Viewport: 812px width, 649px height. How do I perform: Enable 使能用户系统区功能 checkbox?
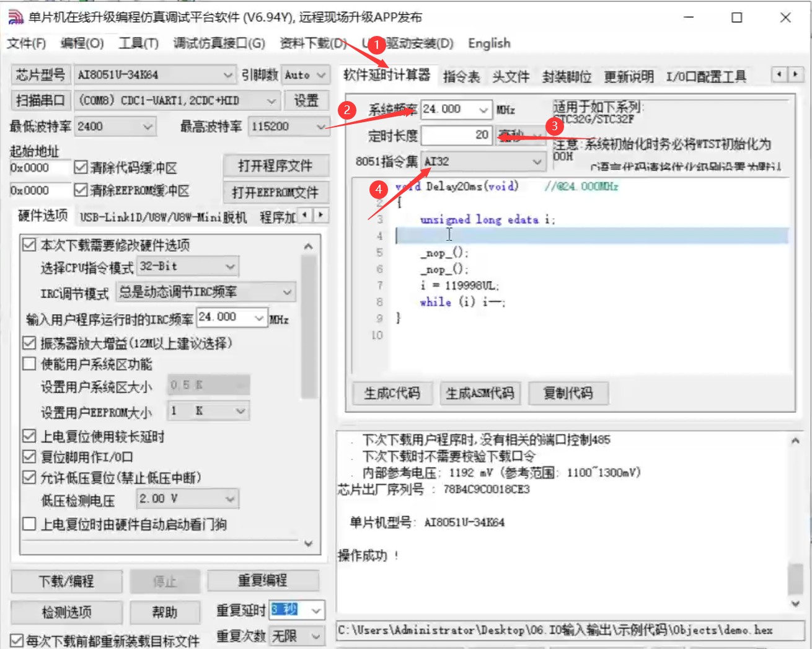tap(29, 363)
